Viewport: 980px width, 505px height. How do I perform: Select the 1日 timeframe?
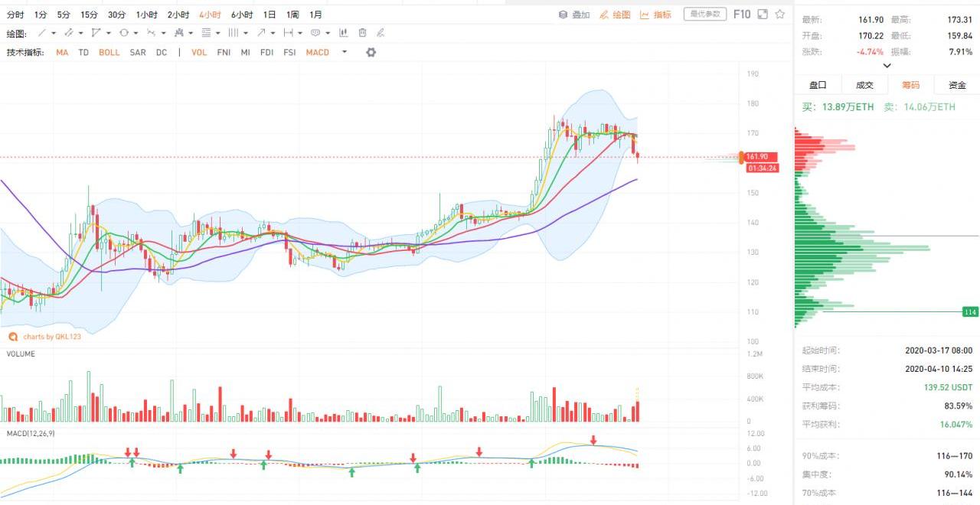[269, 15]
